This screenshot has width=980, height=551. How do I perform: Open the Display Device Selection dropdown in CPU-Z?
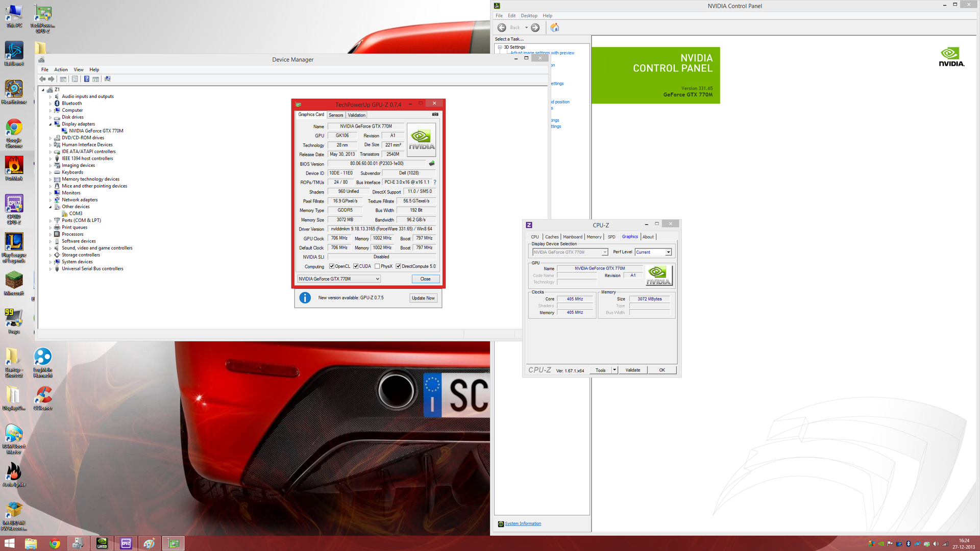[x=570, y=252]
